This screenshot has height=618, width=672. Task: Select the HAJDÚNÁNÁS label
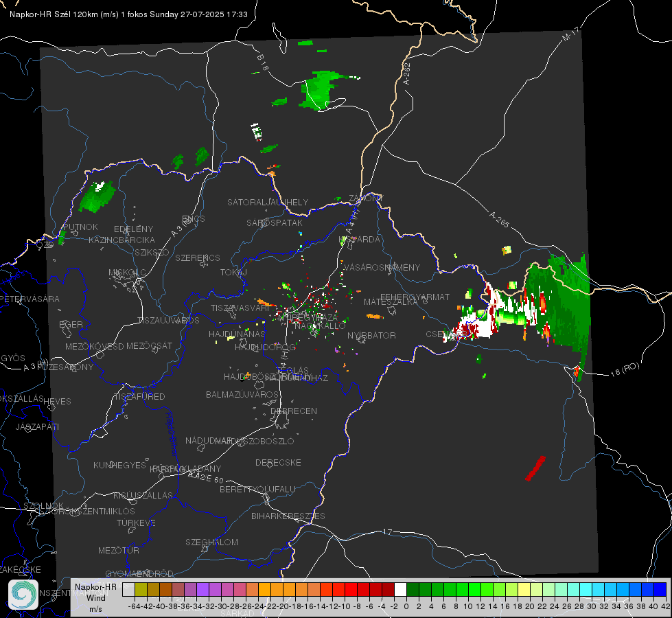click(x=237, y=334)
